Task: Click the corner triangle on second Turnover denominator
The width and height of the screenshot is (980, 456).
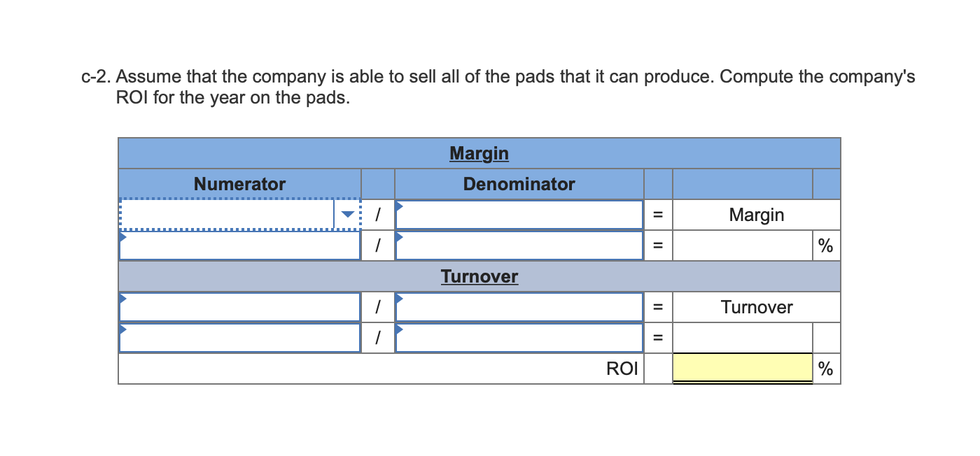Action: click(x=399, y=329)
